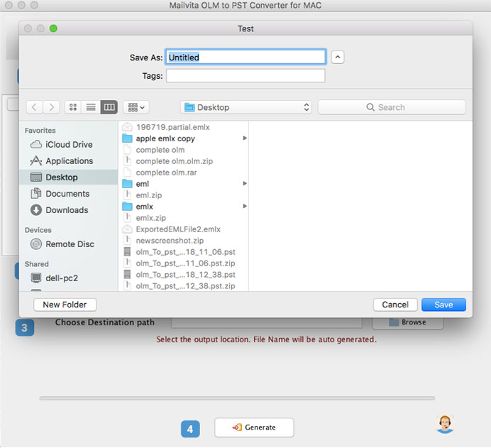Viewport: 491px width, 448px height.
Task: Create a New Folder
Action: tap(65, 305)
